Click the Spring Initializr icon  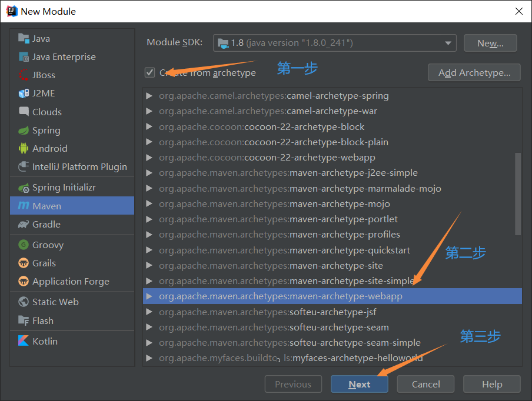pos(24,188)
